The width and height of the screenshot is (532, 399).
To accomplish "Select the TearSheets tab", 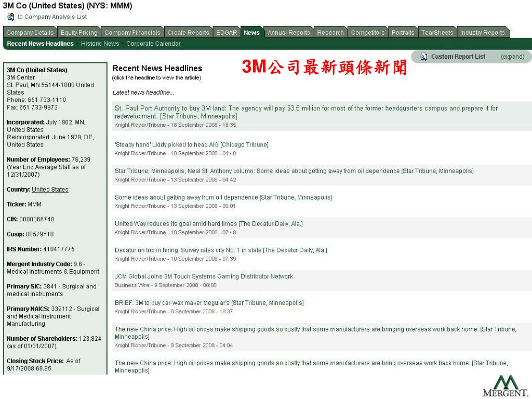I will point(437,33).
